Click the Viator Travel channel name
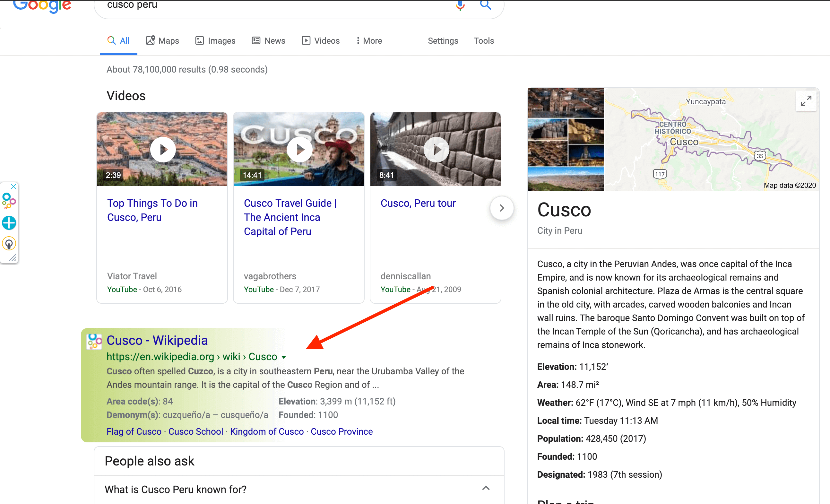Screen dimensions: 830x504 [x=132, y=276]
